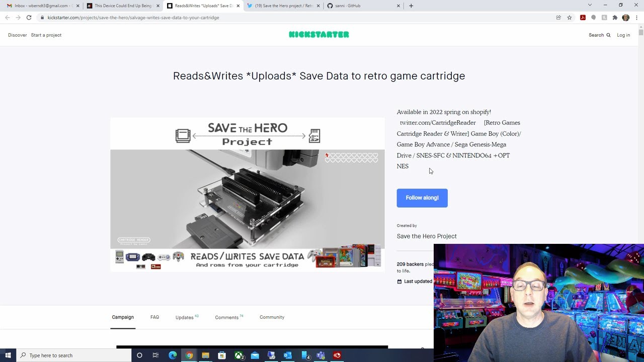This screenshot has height=362, width=644.
Task: Click the project title heading
Action: click(x=319, y=76)
